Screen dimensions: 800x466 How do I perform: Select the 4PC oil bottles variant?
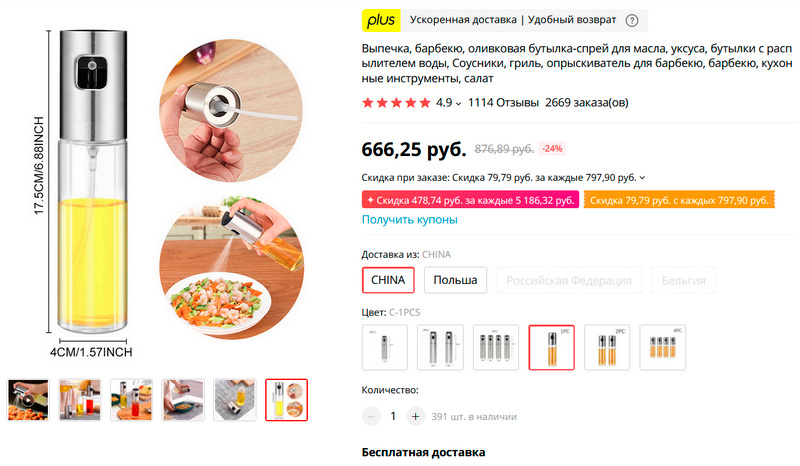[x=662, y=348]
